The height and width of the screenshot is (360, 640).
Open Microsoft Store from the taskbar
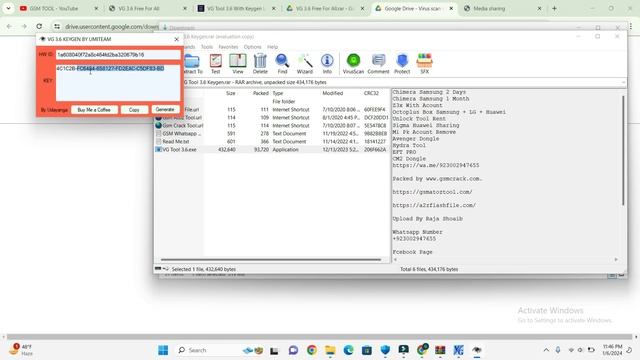point(367,350)
